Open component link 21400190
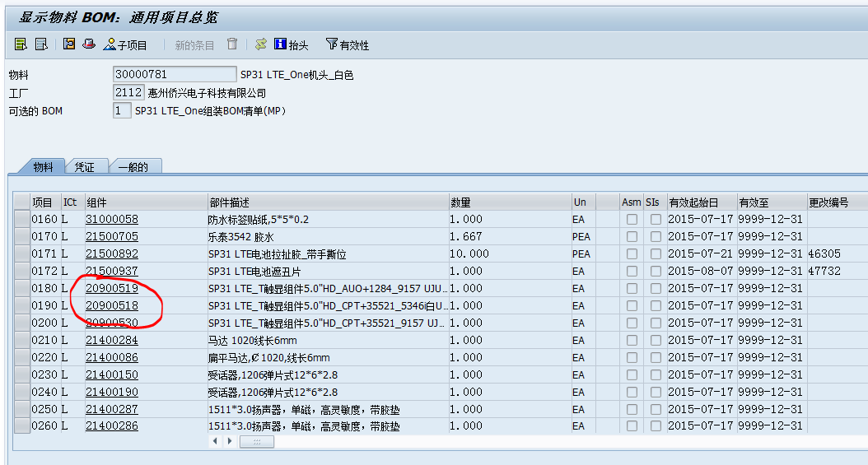The height and width of the screenshot is (465, 868). tap(112, 392)
